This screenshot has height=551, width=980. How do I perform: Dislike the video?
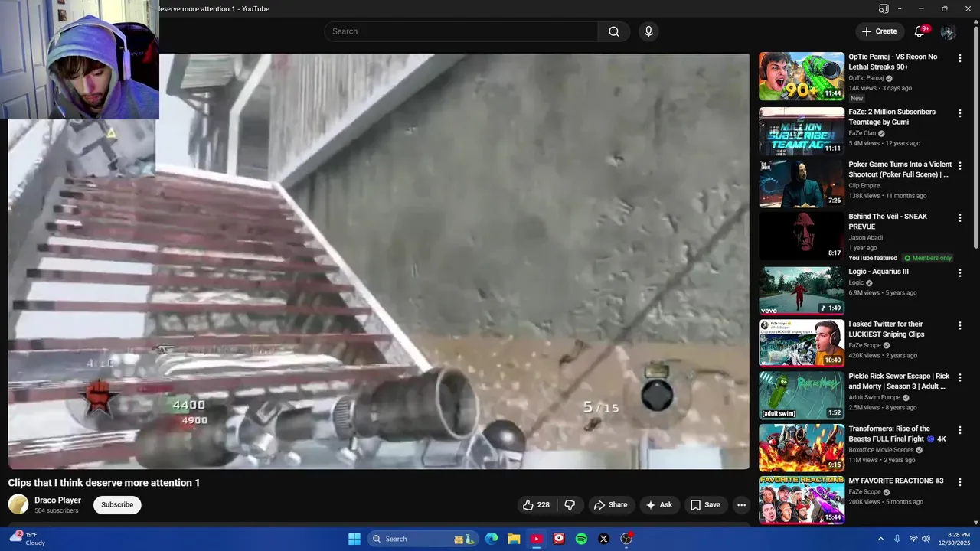pos(570,505)
